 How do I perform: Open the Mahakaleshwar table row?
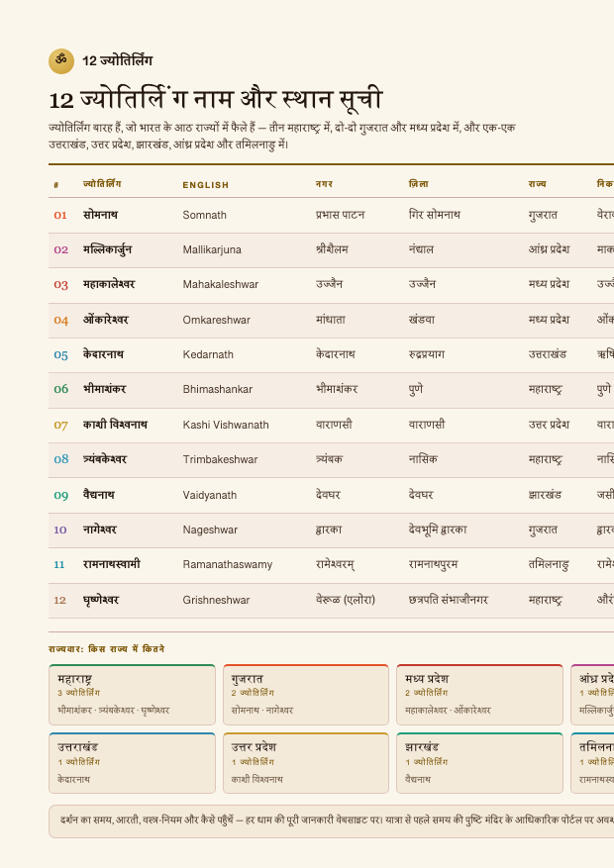[x=331, y=285]
